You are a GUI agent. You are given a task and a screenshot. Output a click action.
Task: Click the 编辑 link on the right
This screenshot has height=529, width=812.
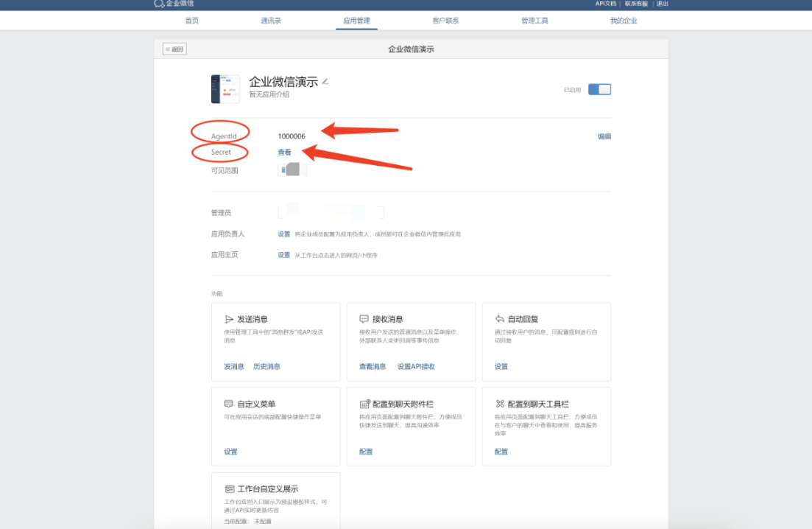(x=604, y=136)
